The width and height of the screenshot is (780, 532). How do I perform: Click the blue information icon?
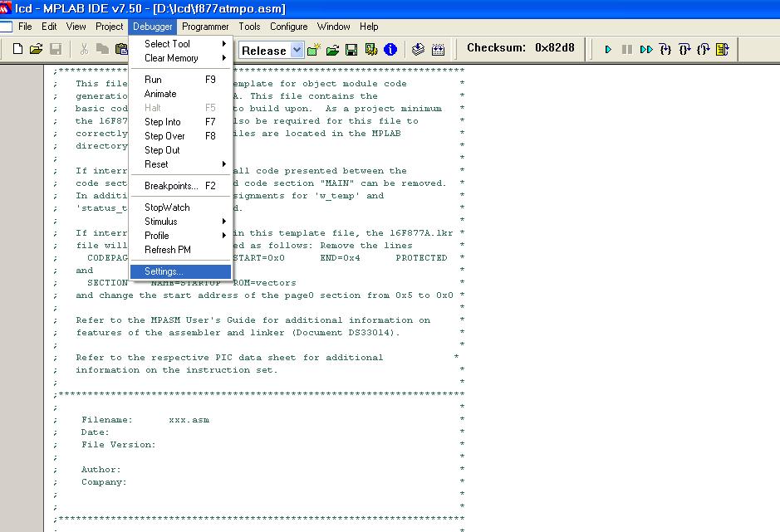390,50
